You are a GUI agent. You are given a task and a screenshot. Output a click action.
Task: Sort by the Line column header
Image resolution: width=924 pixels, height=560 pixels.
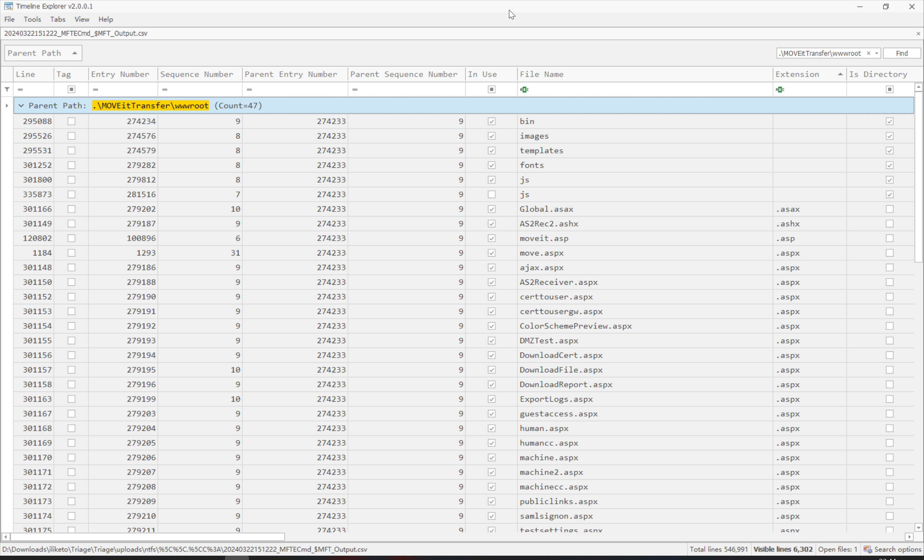pos(34,74)
